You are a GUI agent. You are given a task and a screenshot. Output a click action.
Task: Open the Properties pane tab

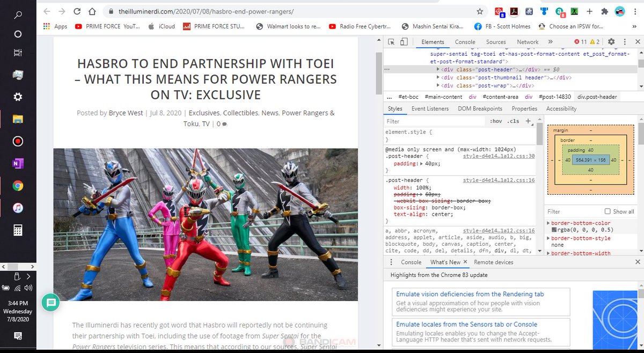pos(524,108)
